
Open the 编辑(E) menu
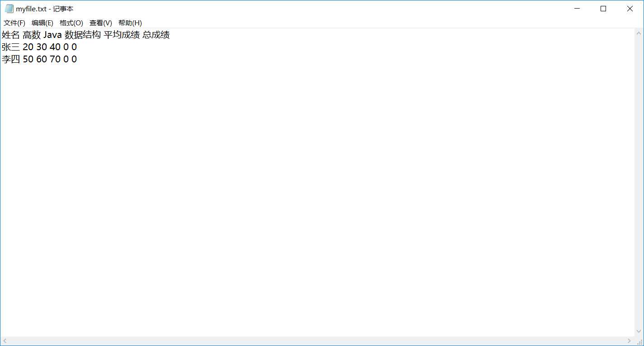tap(43, 23)
